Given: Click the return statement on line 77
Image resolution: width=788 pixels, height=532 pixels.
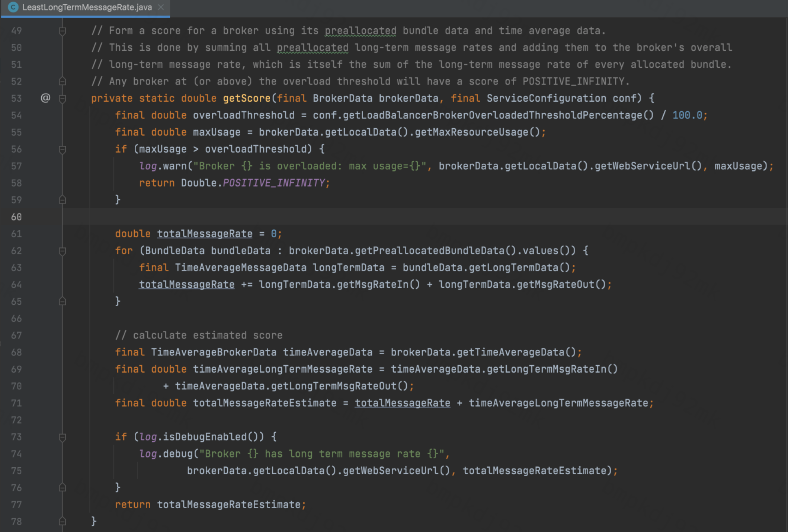Looking at the screenshot, I should (210, 504).
